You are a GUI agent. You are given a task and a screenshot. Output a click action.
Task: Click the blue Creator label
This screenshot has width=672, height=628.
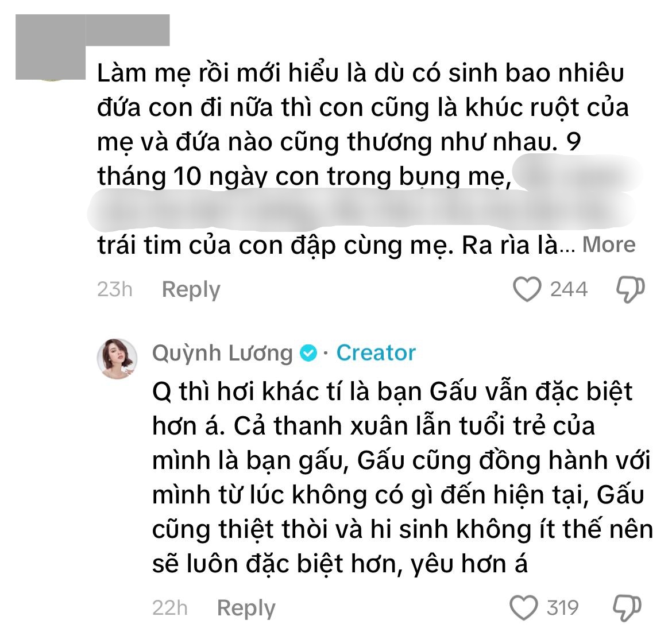376,353
